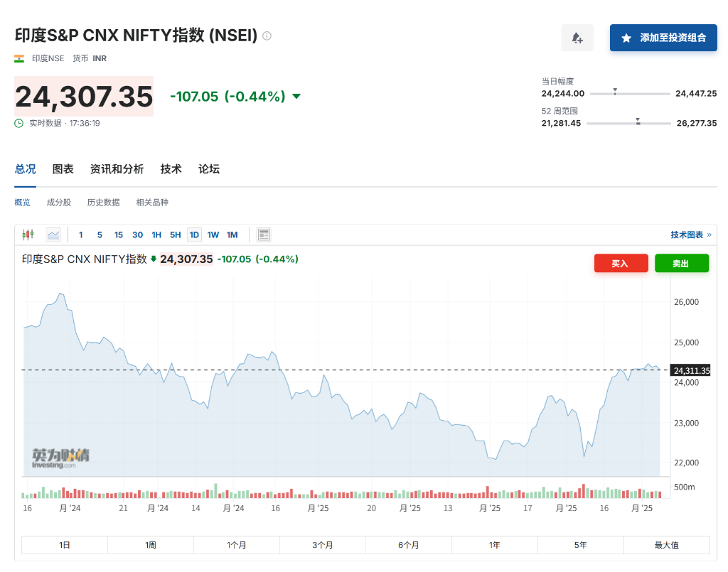Toggle the 1D chart interval
The width and height of the screenshot is (728, 572).
pyautogui.click(x=194, y=234)
